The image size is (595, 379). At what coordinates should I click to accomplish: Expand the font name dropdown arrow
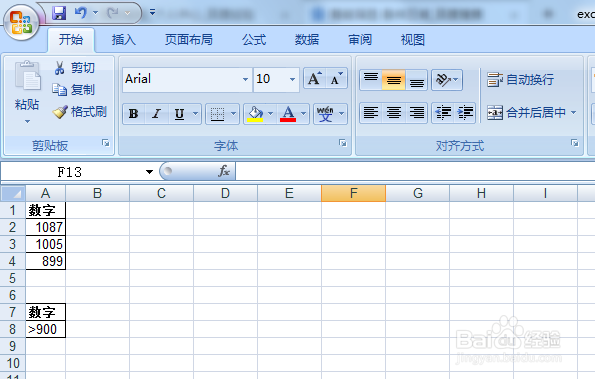[x=246, y=79]
